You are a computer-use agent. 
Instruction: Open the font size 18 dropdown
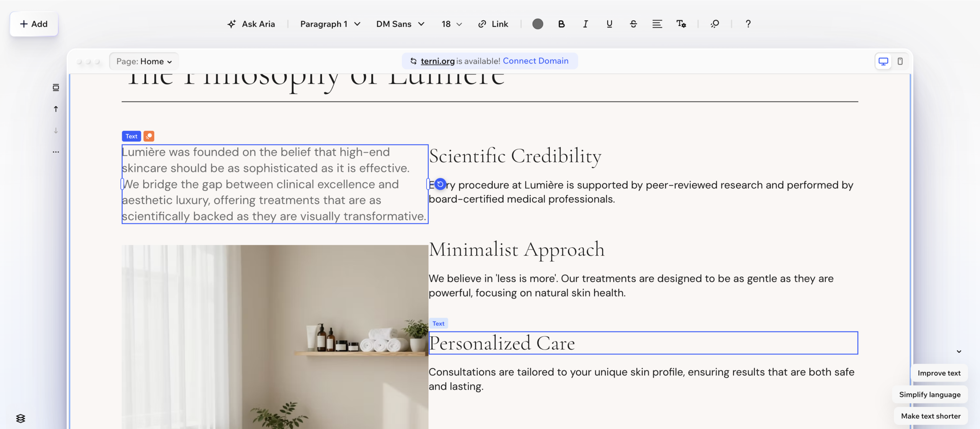451,24
